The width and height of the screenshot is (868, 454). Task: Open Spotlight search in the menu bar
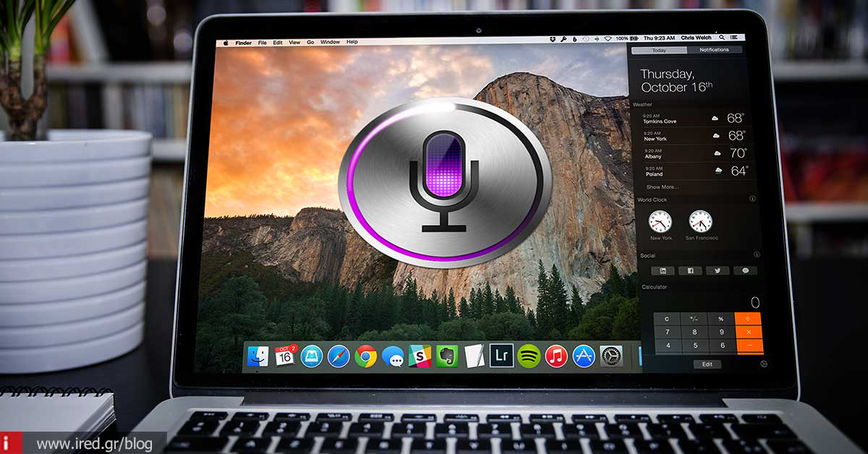point(721,38)
